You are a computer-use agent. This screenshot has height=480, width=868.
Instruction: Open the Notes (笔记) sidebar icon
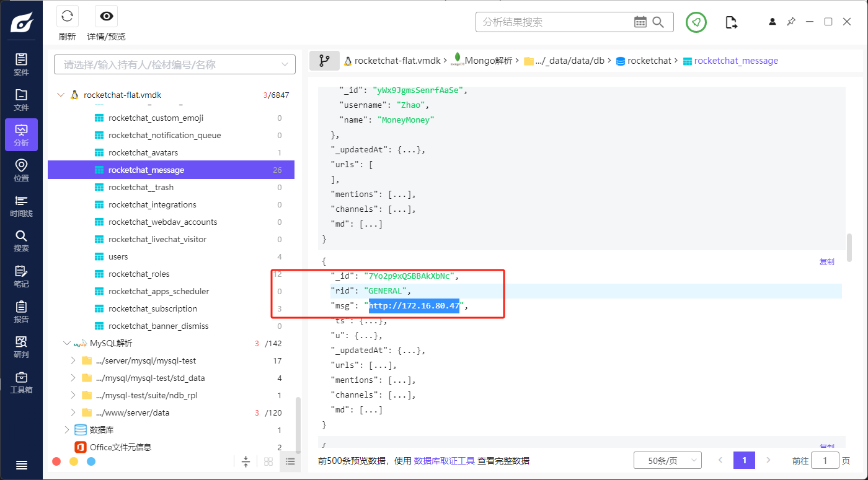tap(21, 276)
